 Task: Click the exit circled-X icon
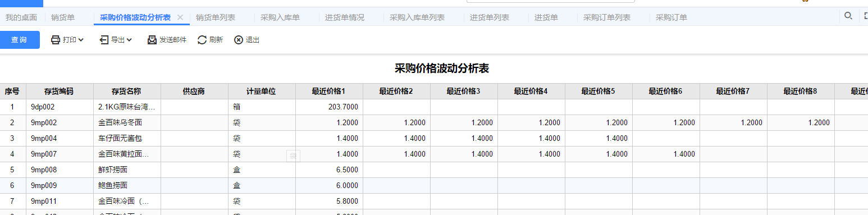[239, 40]
